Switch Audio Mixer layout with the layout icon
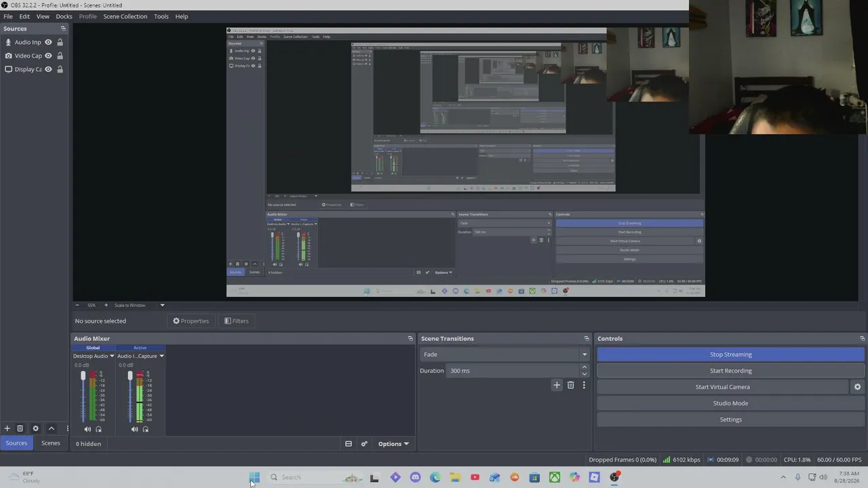Viewport: 868px width, 488px height. [349, 444]
